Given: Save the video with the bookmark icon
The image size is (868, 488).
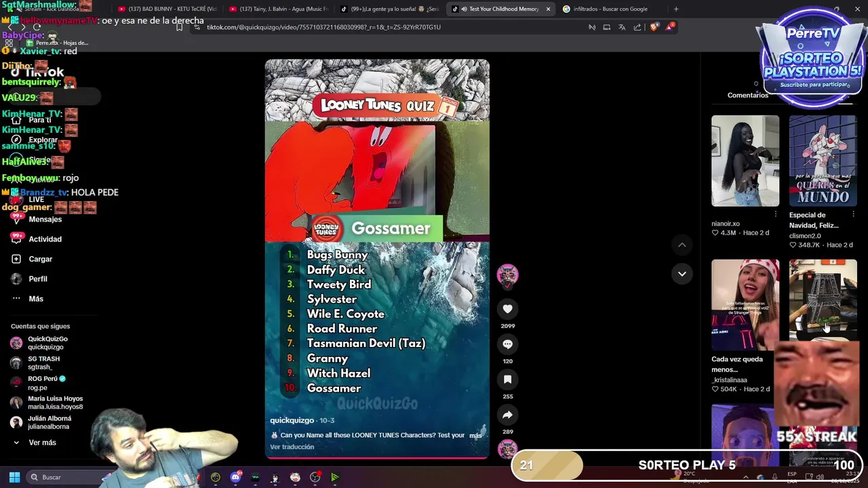Looking at the screenshot, I should (x=507, y=380).
